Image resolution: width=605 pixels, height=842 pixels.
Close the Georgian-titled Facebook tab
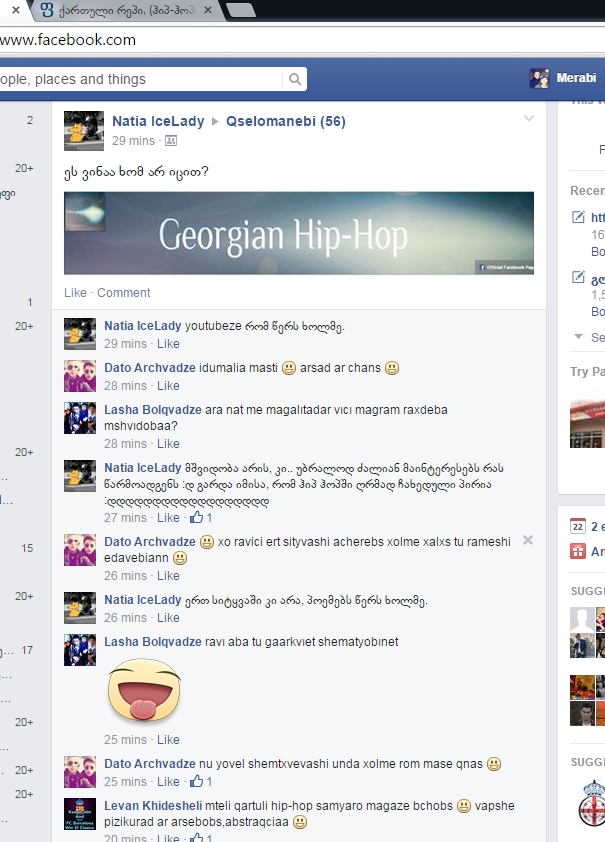point(208,10)
